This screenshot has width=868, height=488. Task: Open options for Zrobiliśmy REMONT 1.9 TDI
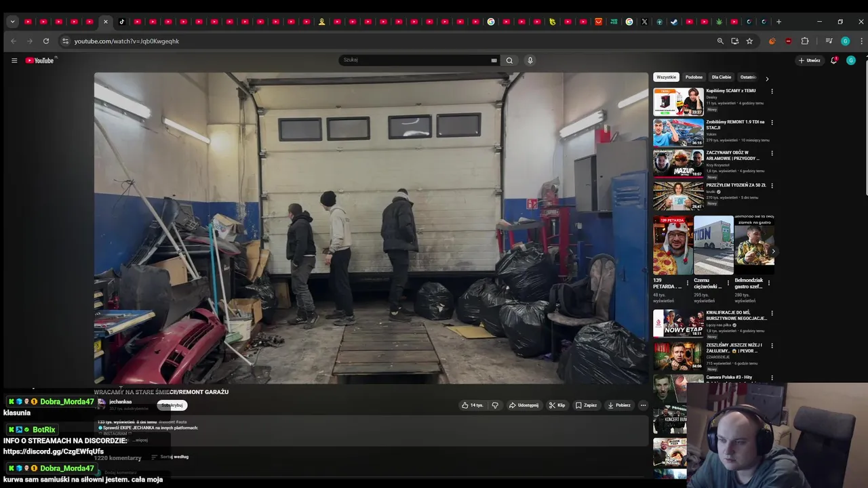[772, 123]
